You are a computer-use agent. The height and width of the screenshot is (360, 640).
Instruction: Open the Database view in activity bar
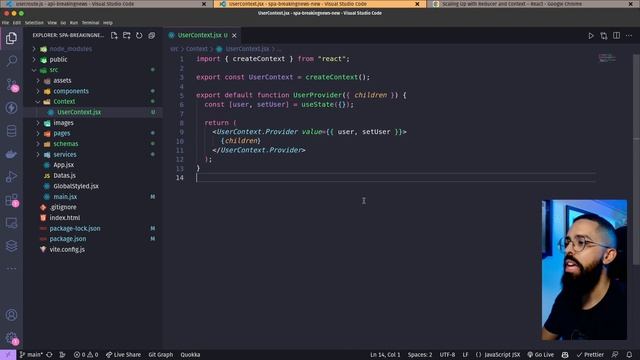pyautogui.click(x=11, y=131)
